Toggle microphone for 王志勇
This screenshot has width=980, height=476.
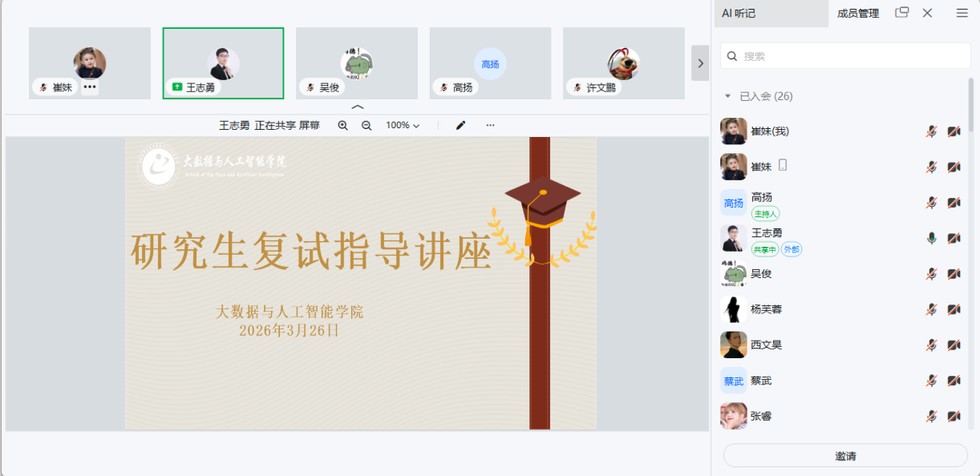pyautogui.click(x=931, y=238)
